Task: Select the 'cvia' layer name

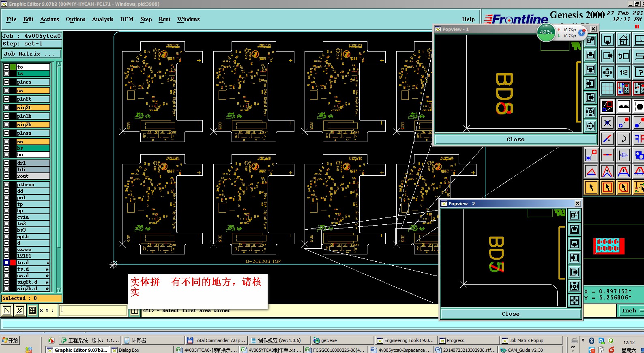Action: click(x=33, y=217)
